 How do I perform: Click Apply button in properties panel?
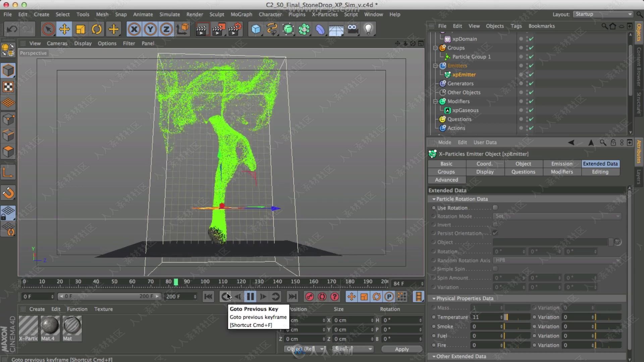pos(401,349)
